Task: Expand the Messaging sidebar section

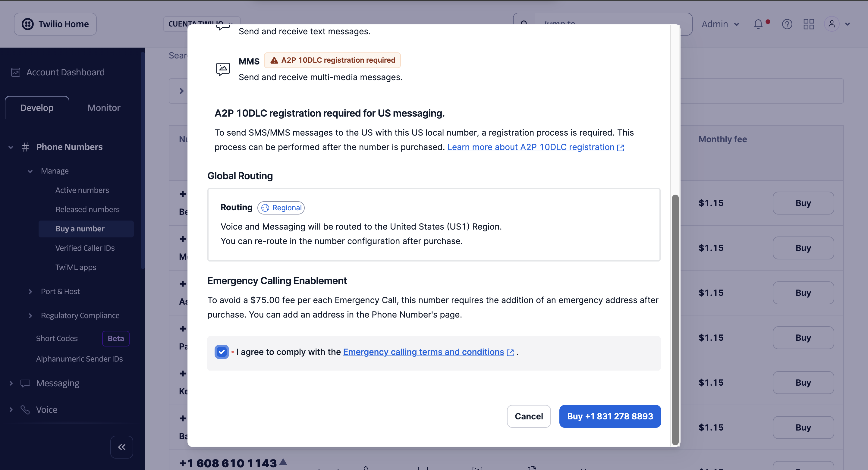Action: click(11, 383)
